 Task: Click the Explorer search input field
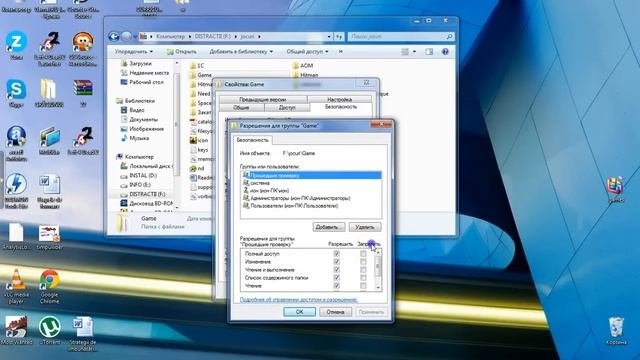pos(396,37)
